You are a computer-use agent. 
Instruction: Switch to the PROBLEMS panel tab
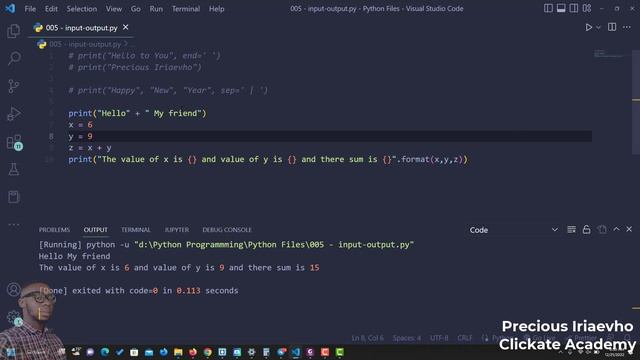pos(54,230)
